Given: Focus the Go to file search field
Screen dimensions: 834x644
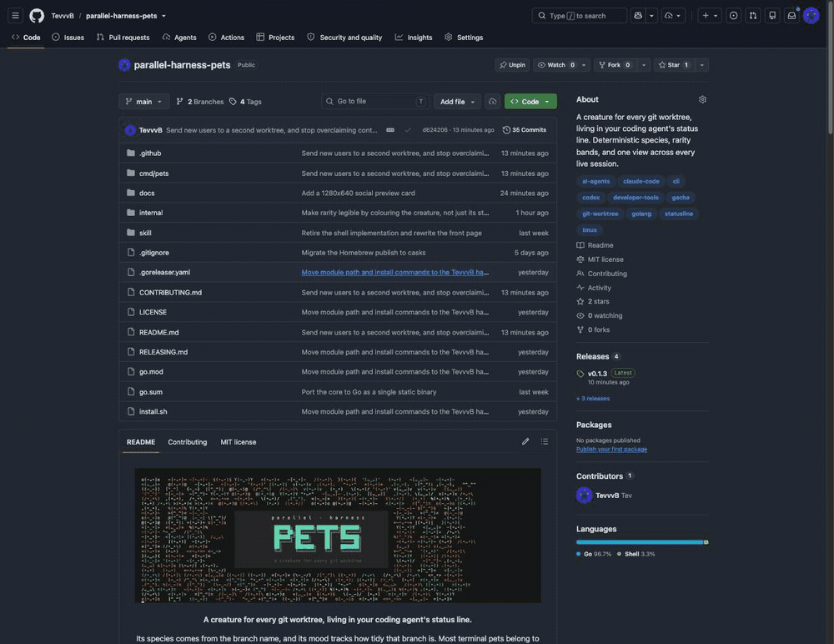Looking at the screenshot, I should point(375,101).
